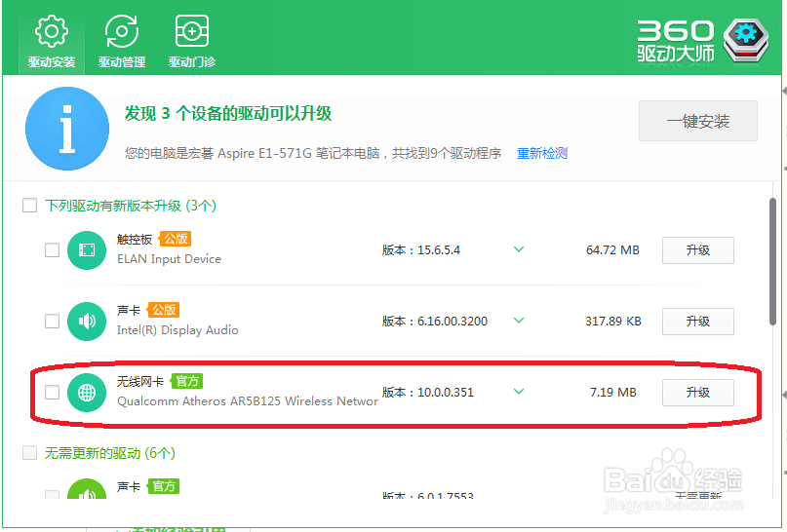Select the text ELAN Input Device
Image resolution: width=787 pixels, height=532 pixels.
click(x=169, y=259)
